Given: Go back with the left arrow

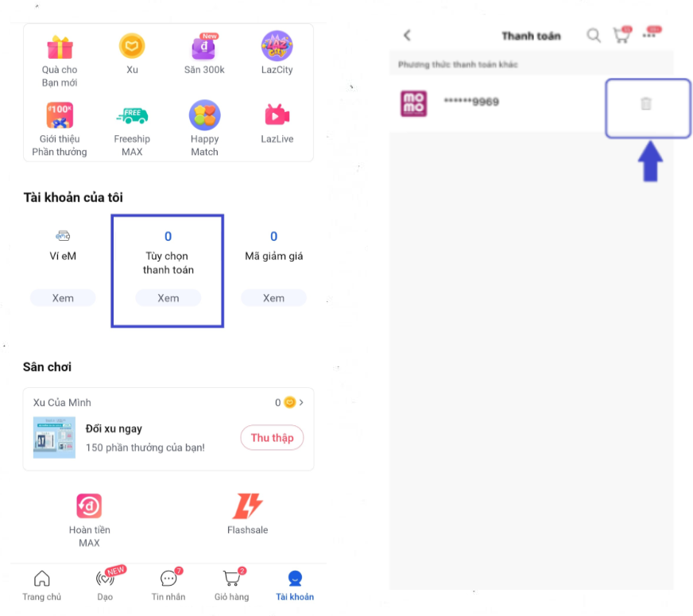Looking at the screenshot, I should tap(407, 35).
